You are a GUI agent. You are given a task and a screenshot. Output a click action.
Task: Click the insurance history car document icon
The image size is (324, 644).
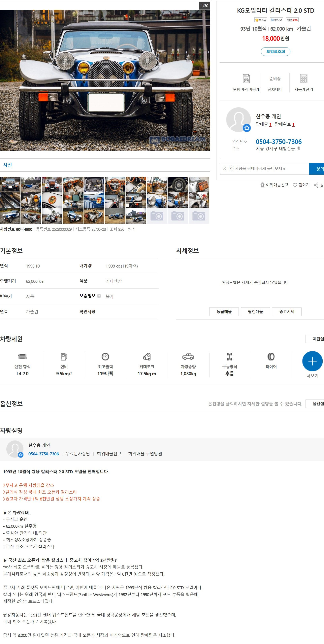tap(246, 79)
